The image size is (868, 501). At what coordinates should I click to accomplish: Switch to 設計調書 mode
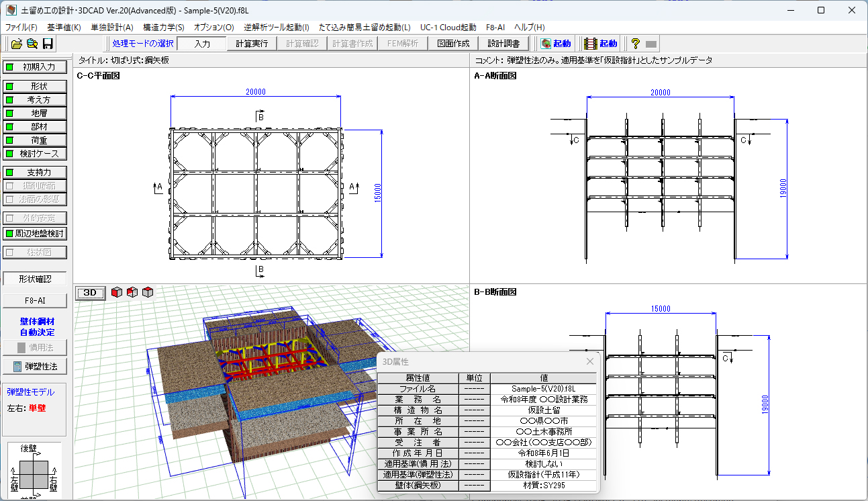click(503, 44)
